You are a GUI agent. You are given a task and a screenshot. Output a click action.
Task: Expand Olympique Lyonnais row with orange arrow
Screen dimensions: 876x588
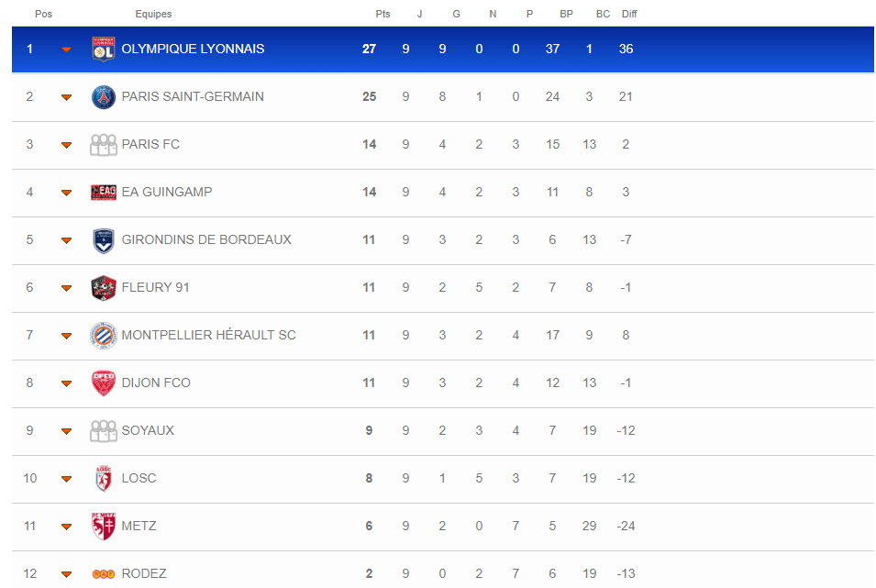pos(66,50)
